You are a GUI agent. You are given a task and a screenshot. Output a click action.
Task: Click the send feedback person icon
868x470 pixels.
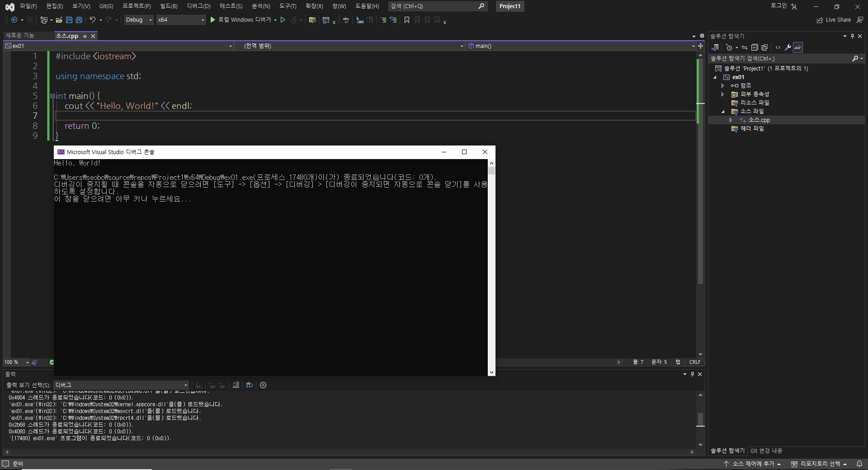pyautogui.click(x=860, y=20)
